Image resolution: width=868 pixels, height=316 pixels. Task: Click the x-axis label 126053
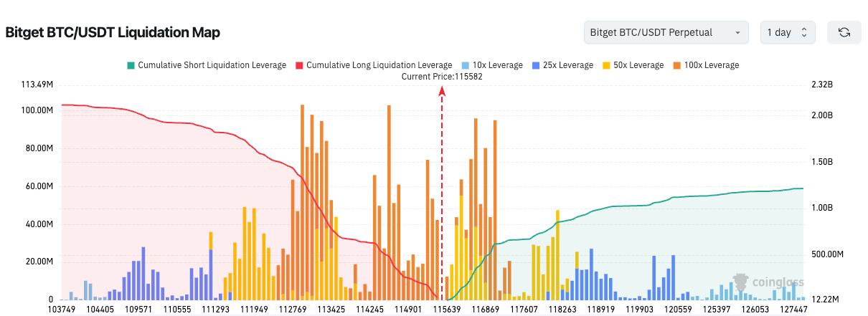[755, 309]
